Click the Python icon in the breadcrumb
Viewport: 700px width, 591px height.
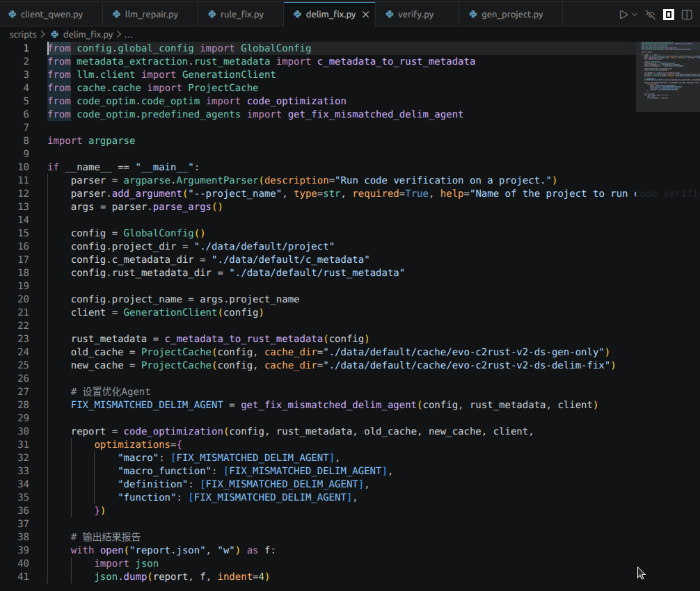click(54, 34)
